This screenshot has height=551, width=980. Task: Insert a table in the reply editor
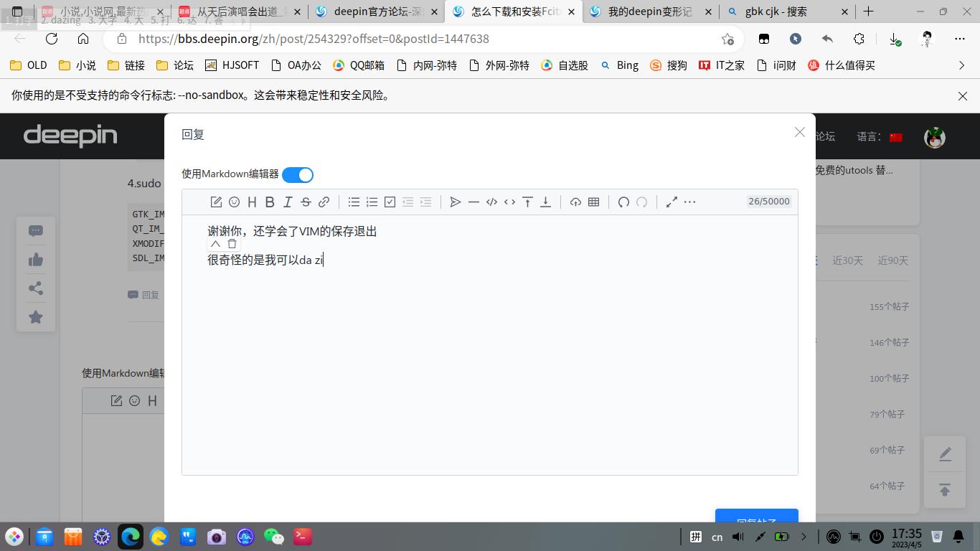coord(593,202)
